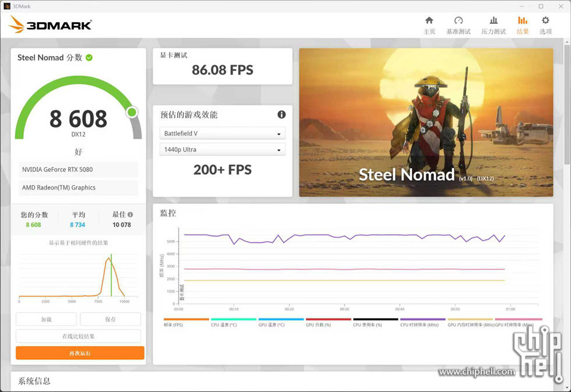Go to the 主页 home icon
The height and width of the screenshot is (392, 571).
[429, 20]
